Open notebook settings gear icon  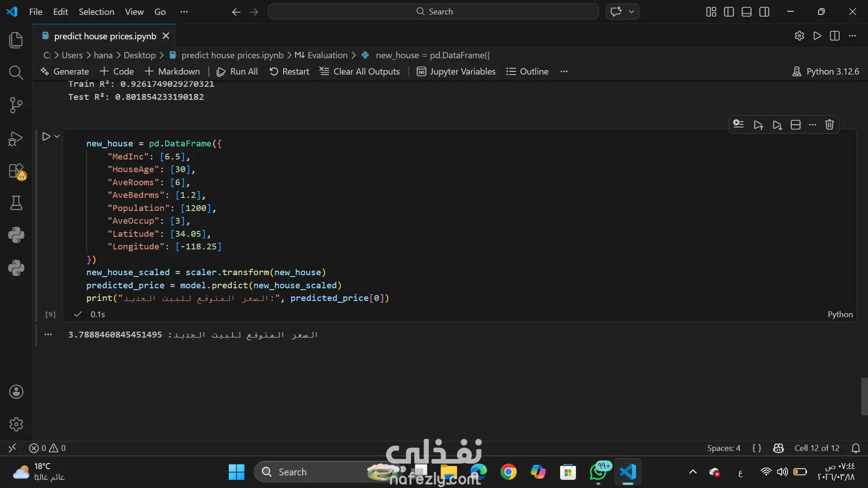pos(799,36)
